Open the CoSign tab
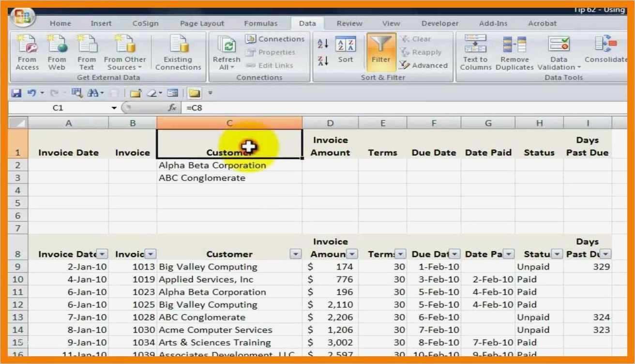Screen dimensions: 635x364 coord(145,23)
